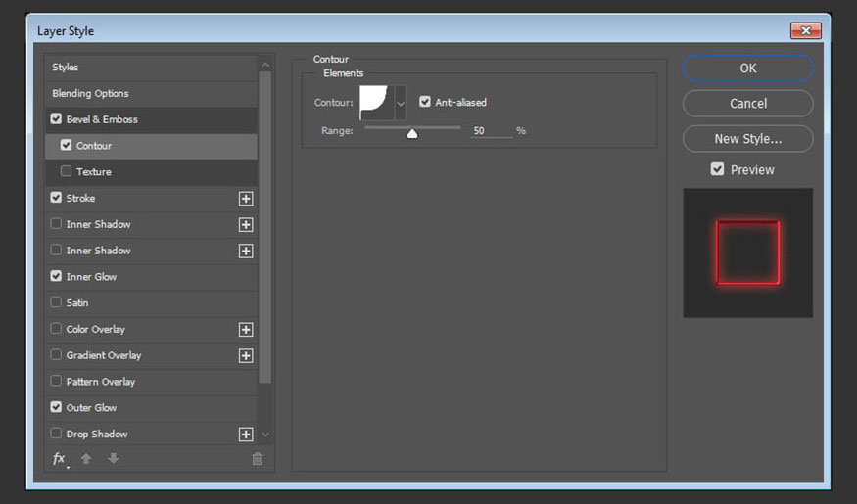Click the plus icon beside Gradient Overlay
This screenshot has width=857, height=504.
pyautogui.click(x=246, y=355)
